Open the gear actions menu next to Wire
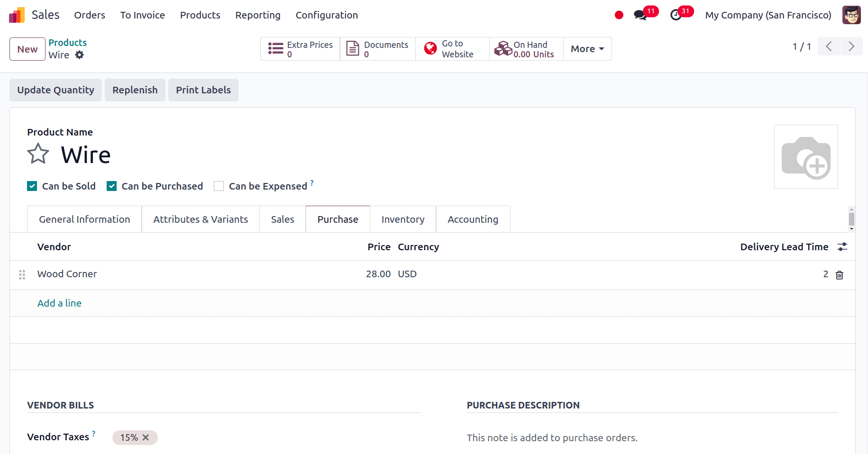Screen dimensions: 868x454 80,55
